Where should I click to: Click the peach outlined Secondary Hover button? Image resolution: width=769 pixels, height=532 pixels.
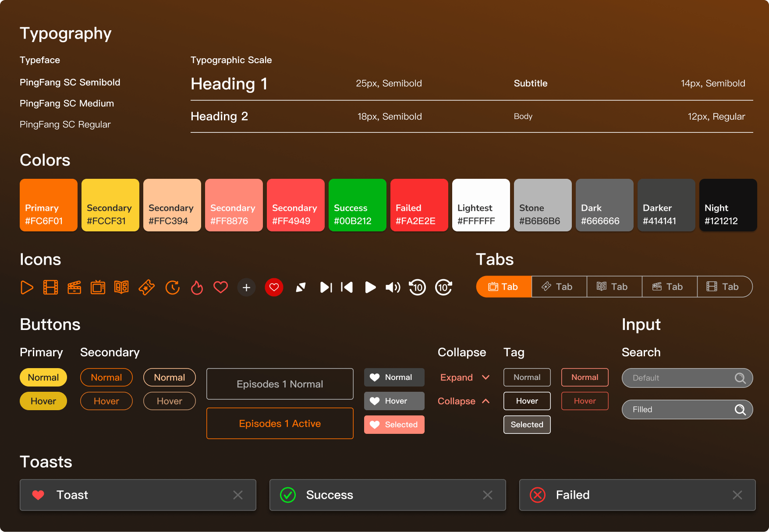[170, 401]
